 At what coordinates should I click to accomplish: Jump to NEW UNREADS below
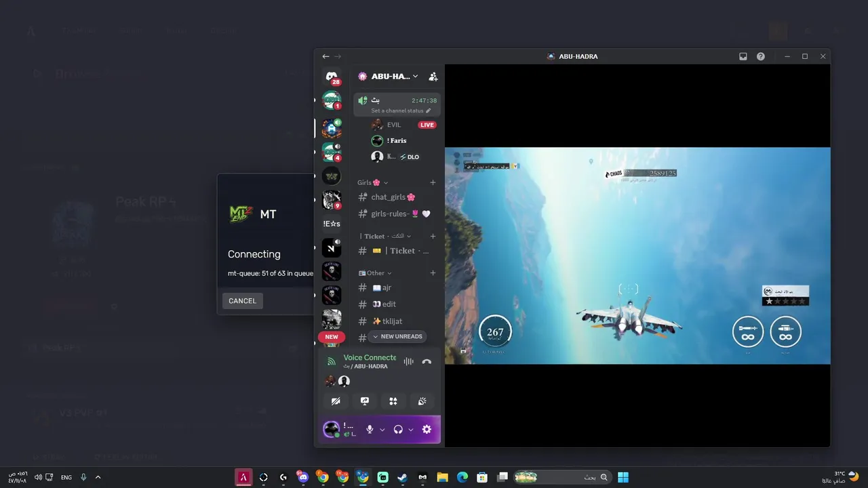coord(397,336)
